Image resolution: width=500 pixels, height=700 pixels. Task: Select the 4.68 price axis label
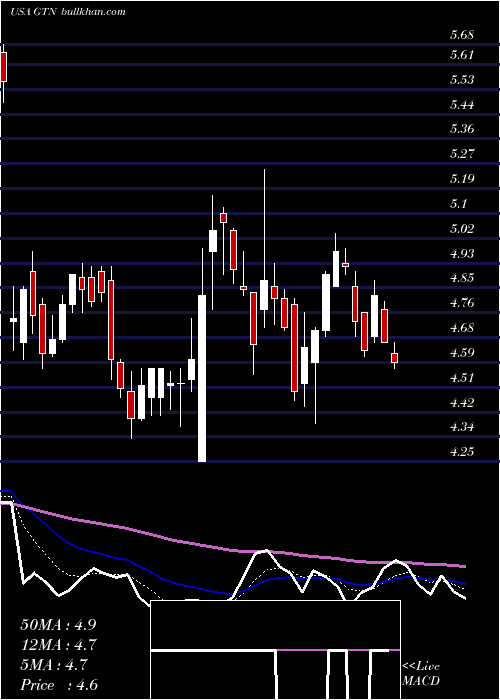coord(462,328)
